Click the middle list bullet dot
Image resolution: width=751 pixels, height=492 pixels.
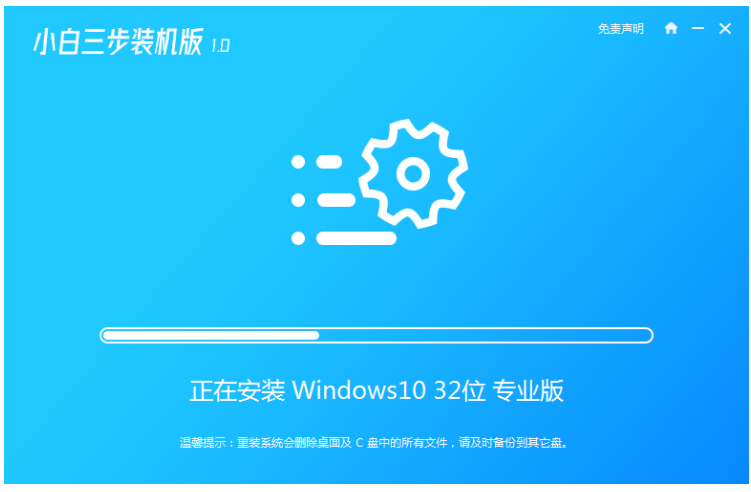298,200
